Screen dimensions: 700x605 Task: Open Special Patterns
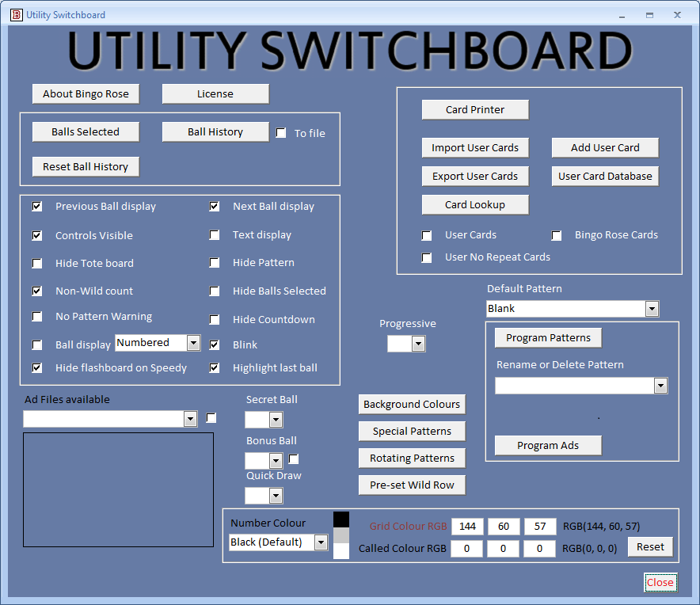click(x=412, y=431)
